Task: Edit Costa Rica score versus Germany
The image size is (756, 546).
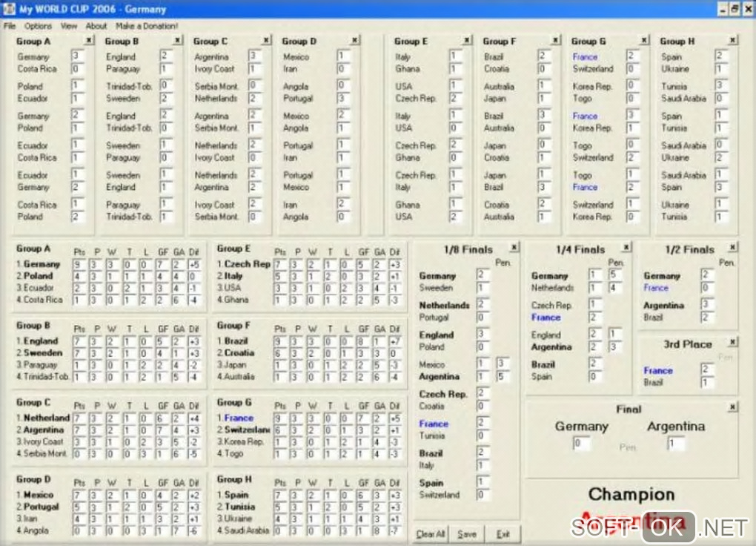Action: point(78,68)
